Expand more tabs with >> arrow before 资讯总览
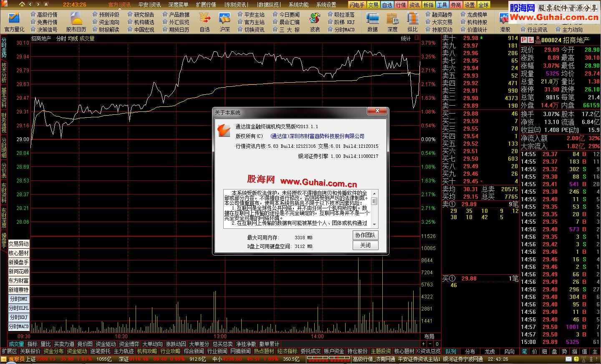 pyautogui.click(x=418, y=351)
